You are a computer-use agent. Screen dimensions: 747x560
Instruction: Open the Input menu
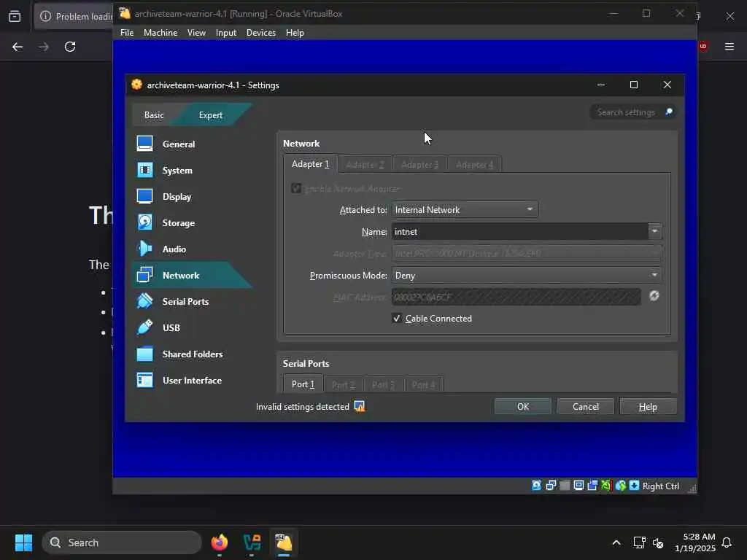coord(226,32)
